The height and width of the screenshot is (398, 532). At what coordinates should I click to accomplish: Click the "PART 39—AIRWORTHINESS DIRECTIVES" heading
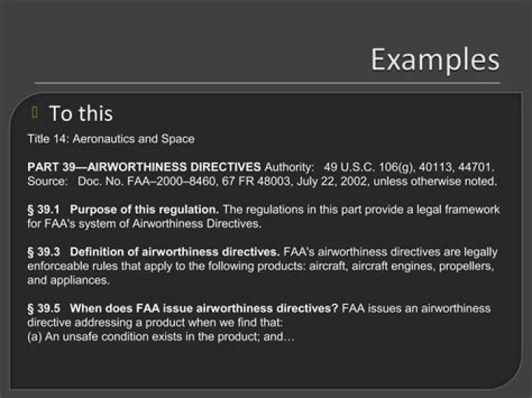(x=144, y=167)
